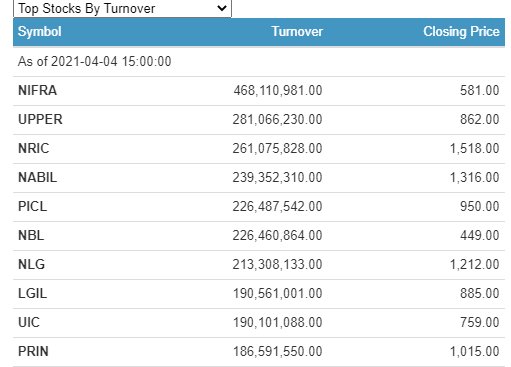This screenshot has width=511, height=367.
Task: Click PRIN turnover value 186,591,550.00
Action: click(x=277, y=352)
